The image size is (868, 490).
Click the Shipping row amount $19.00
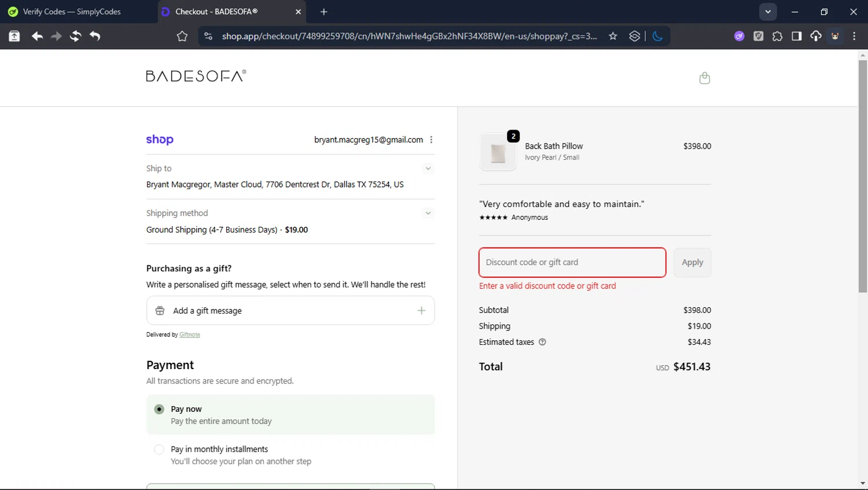[x=699, y=326]
